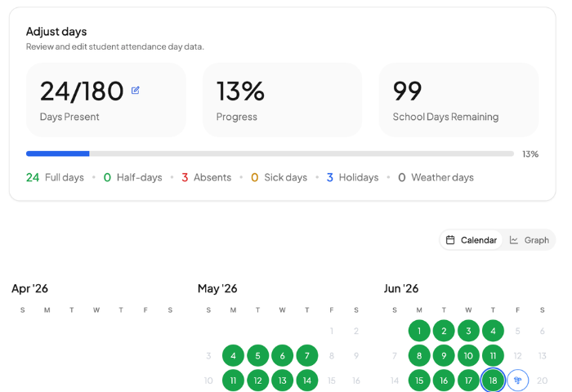572x392 pixels.
Task: Click the 24 Full days count
Action: (55, 177)
